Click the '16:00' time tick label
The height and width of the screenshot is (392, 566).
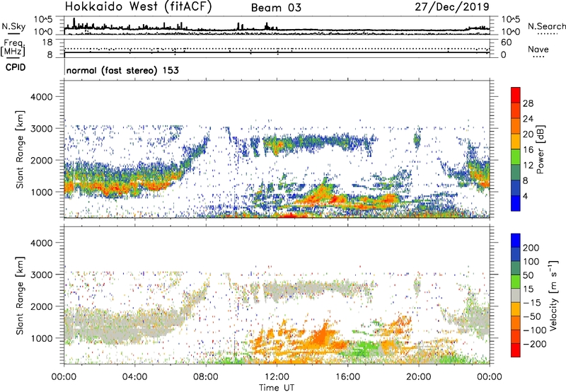(x=347, y=377)
